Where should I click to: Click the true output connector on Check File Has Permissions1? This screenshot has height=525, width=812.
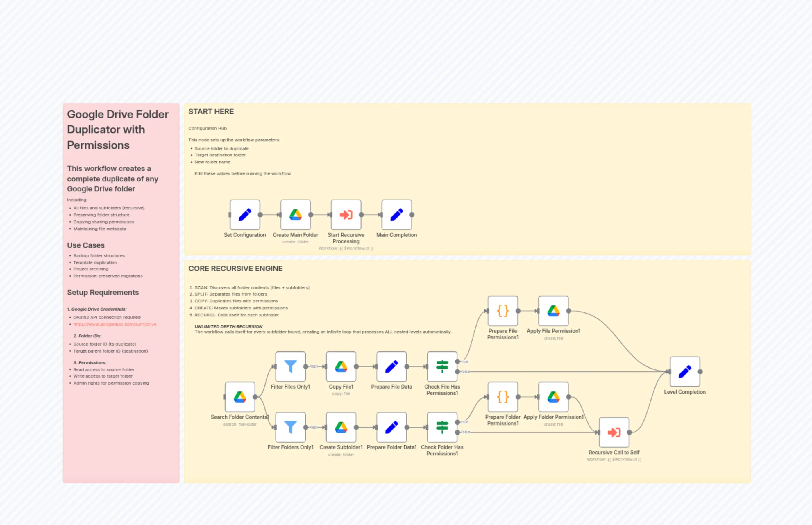pyautogui.click(x=458, y=361)
